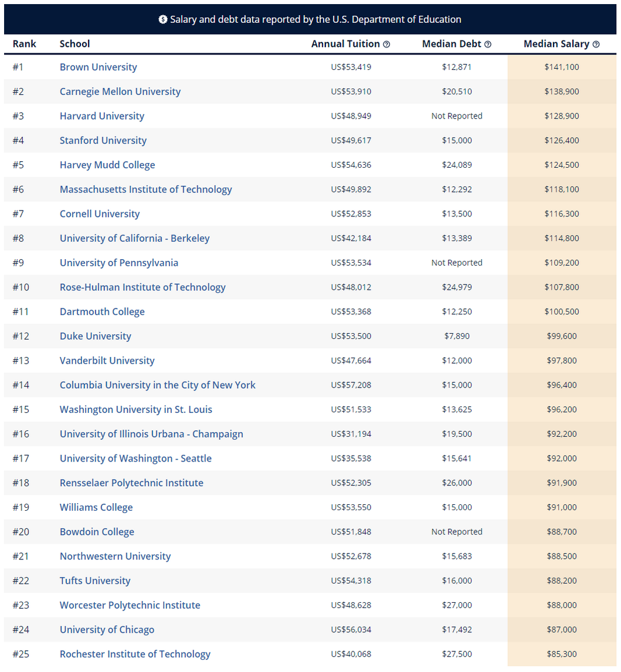Click the $88,000 salary value
The width and height of the screenshot is (621, 672).
tap(561, 605)
